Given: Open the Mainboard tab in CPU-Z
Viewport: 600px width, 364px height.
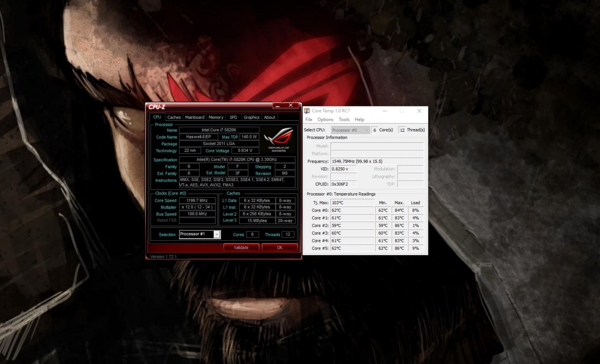Looking at the screenshot, I should [x=194, y=117].
